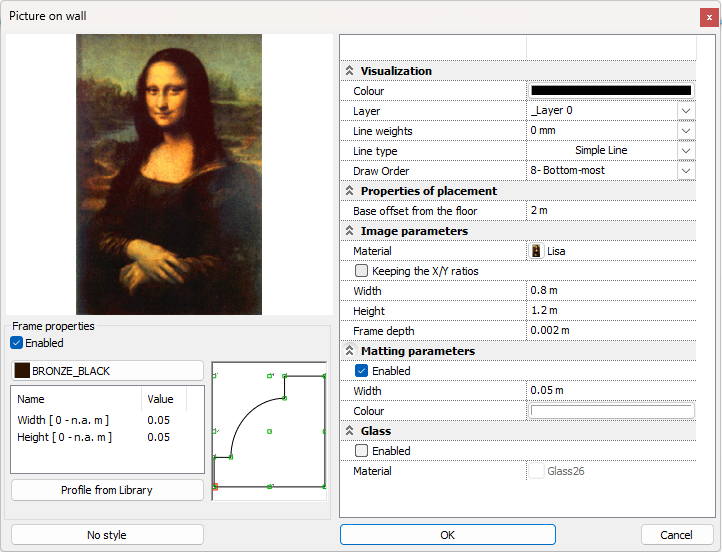The width and height of the screenshot is (722, 552).
Task: Disable the Frame properties Enabled checkbox
Action: pyautogui.click(x=17, y=343)
